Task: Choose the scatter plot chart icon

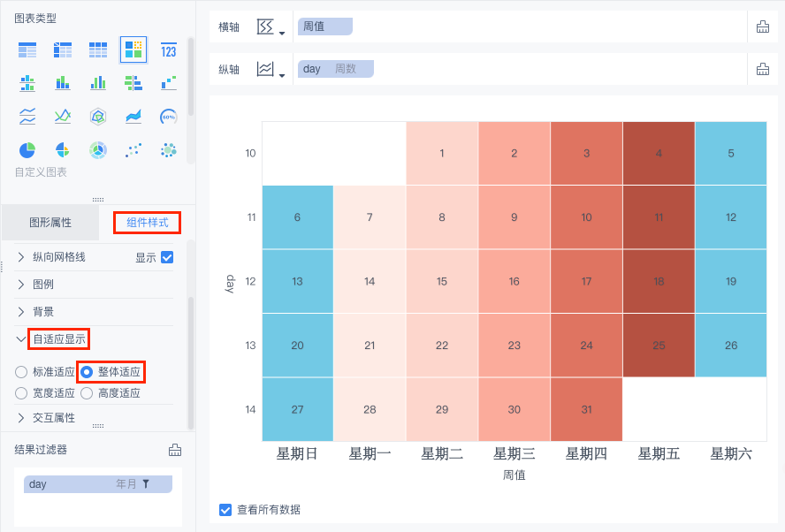Action: [x=133, y=149]
